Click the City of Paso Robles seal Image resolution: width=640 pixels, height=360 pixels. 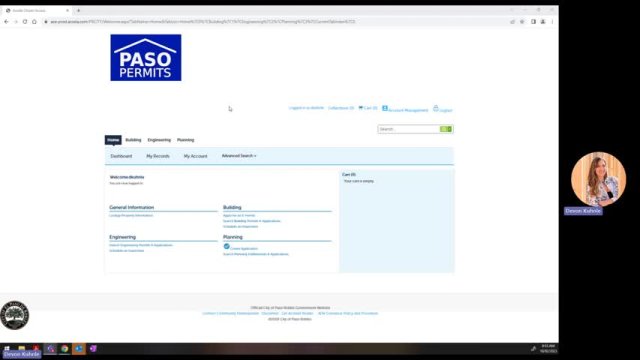(15, 315)
